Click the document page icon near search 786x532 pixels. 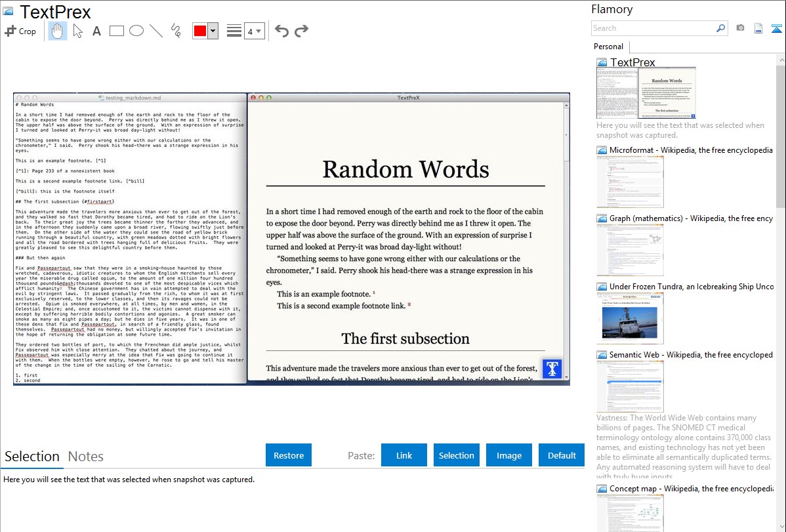click(758, 28)
